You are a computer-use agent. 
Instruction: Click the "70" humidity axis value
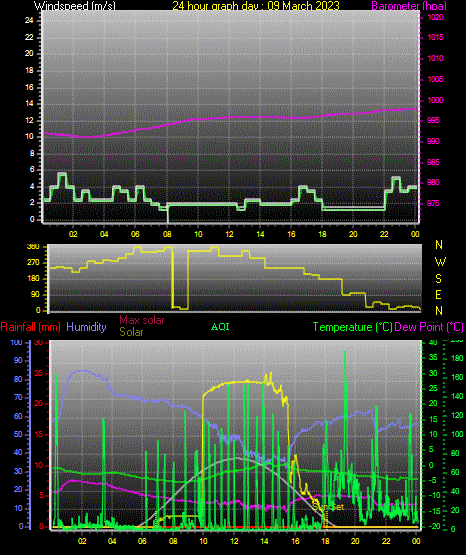(18, 397)
